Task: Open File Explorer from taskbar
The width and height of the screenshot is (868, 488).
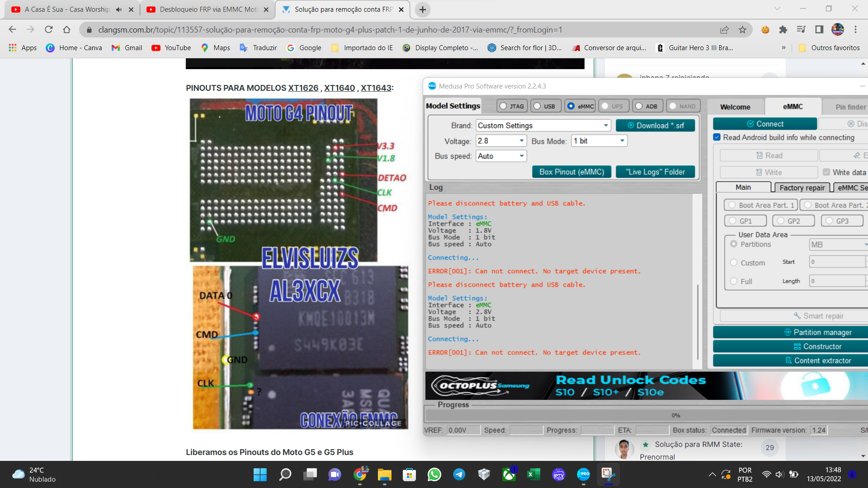Action: point(384,474)
